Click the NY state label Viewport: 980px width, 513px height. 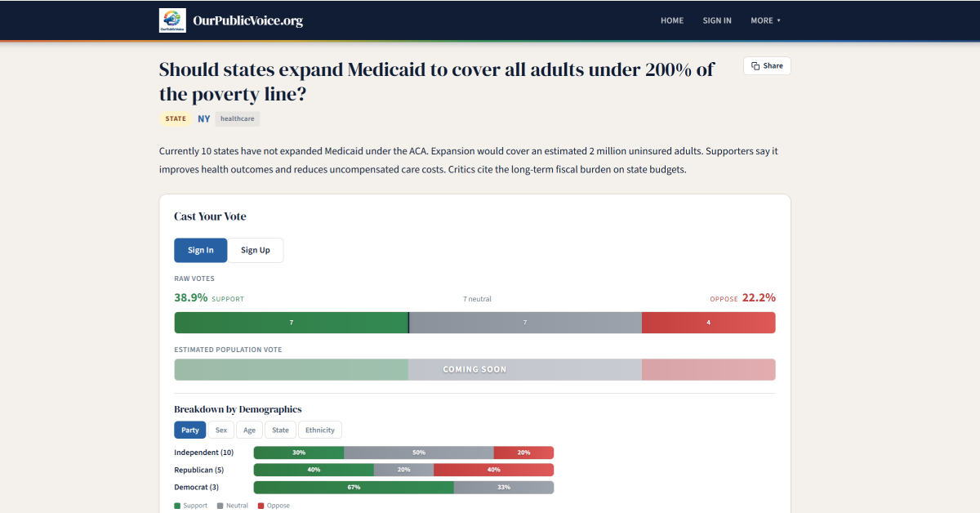(204, 119)
